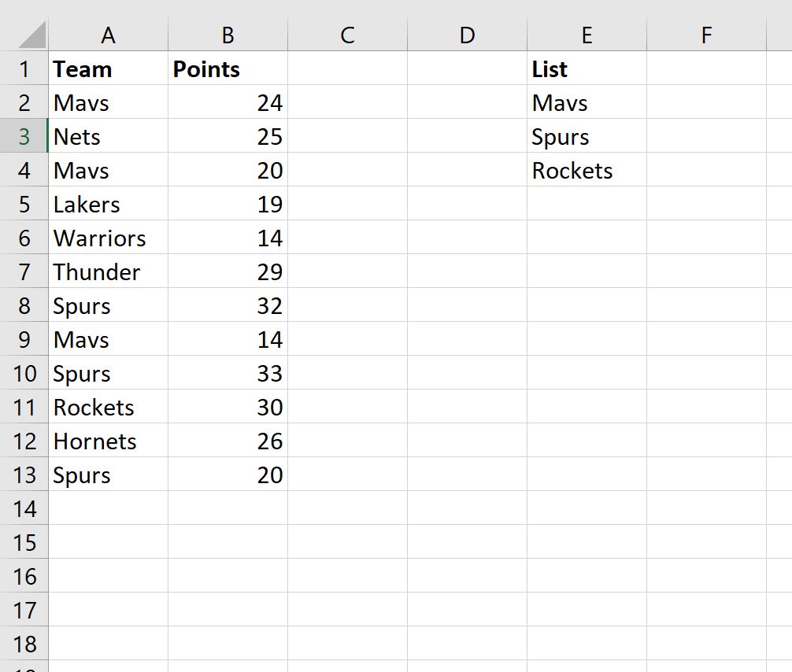Select cell containing Hornets

click(x=108, y=441)
